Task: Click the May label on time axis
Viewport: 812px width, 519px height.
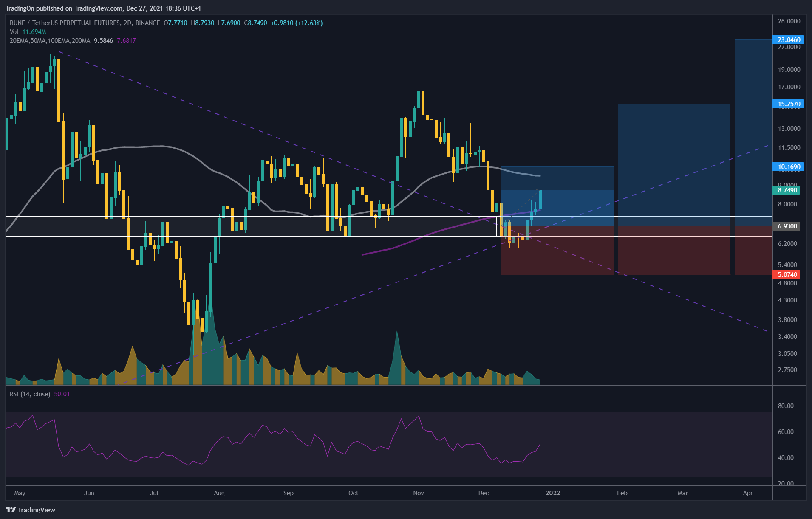Action: click(x=20, y=493)
